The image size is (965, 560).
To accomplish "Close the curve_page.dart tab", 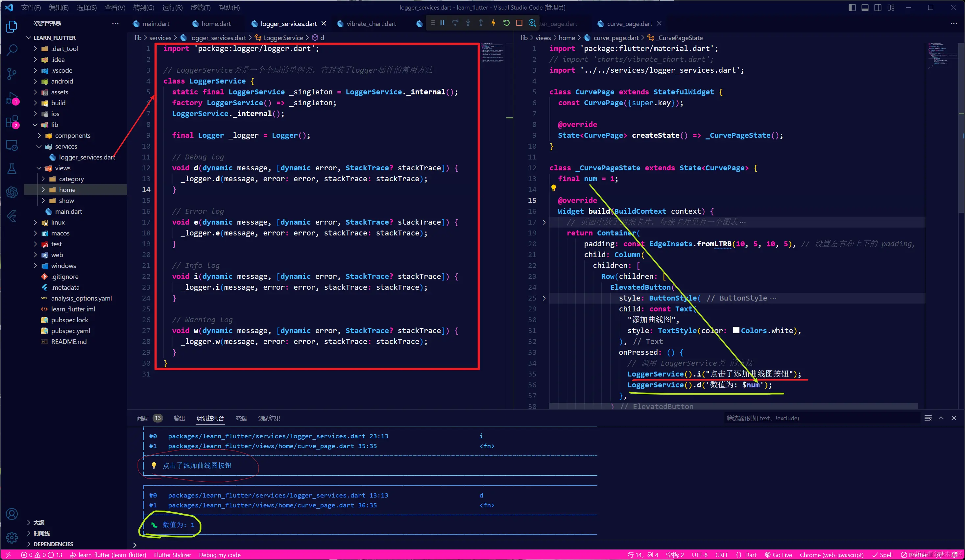I will point(659,23).
